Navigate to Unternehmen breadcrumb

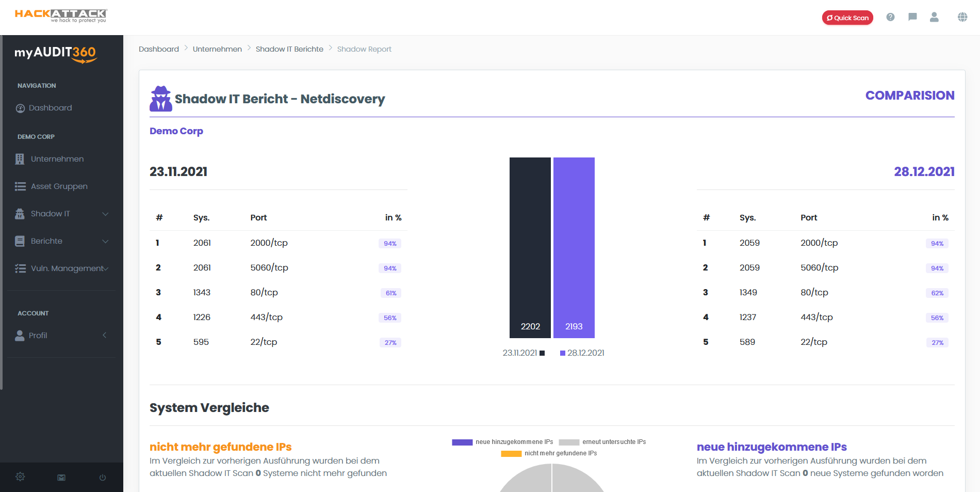(217, 49)
